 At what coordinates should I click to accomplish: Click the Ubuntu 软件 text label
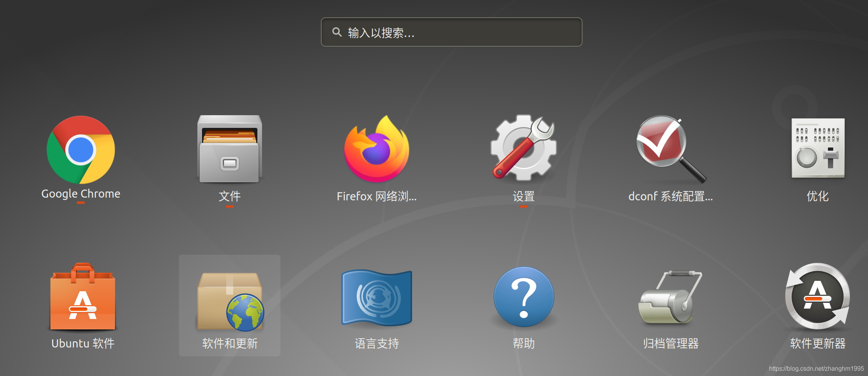click(83, 343)
